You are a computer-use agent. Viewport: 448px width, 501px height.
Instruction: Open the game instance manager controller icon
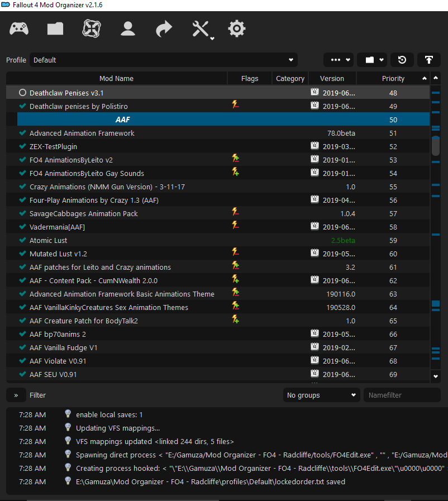coord(19,28)
